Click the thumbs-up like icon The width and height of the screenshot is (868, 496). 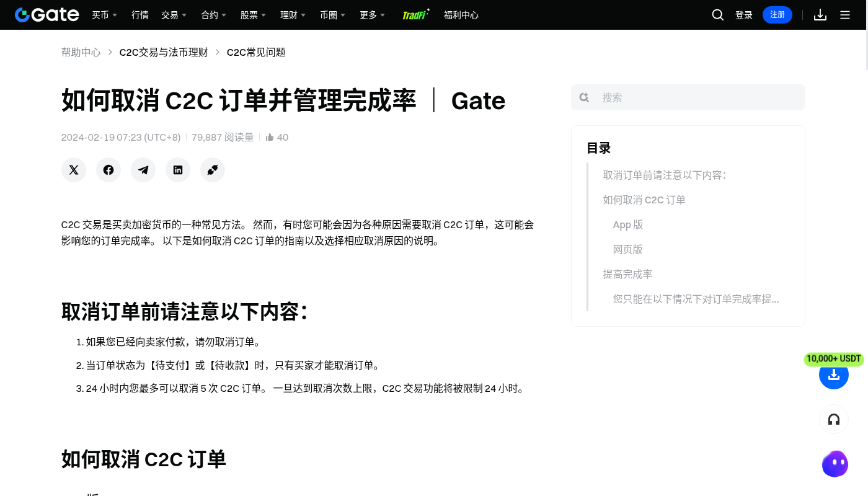tap(270, 138)
